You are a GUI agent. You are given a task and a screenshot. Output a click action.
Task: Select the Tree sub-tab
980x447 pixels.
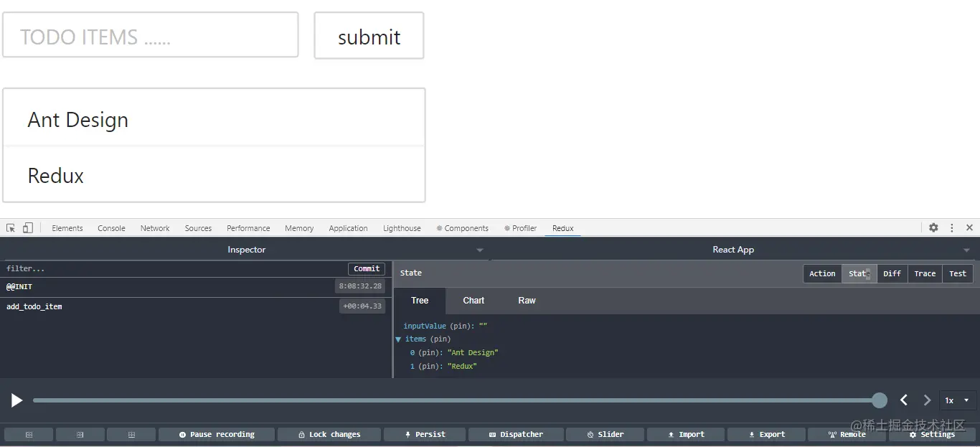pyautogui.click(x=420, y=301)
